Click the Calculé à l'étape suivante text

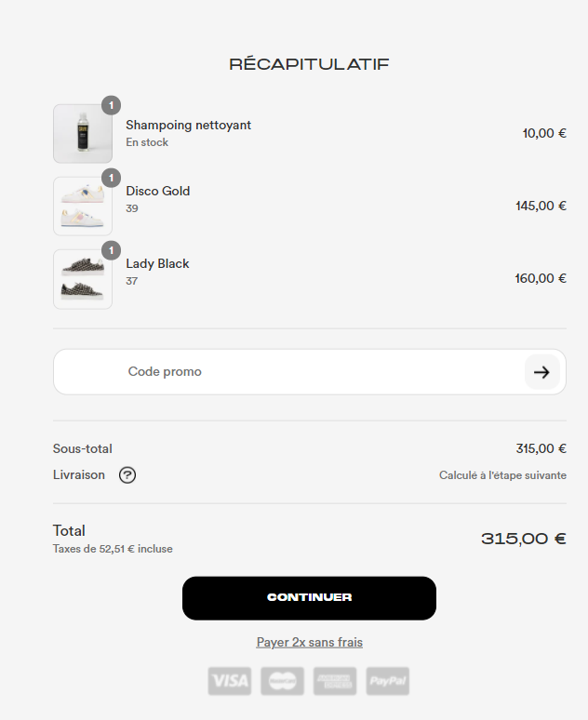502,475
